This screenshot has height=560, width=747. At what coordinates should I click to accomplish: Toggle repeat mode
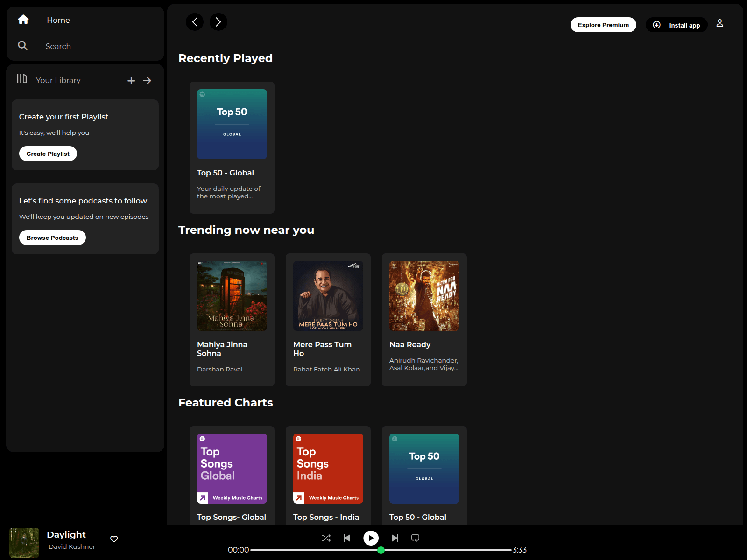[415, 538]
